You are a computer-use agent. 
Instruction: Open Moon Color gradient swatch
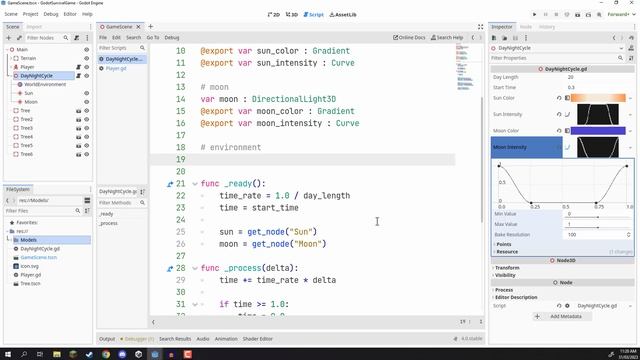coord(598,131)
